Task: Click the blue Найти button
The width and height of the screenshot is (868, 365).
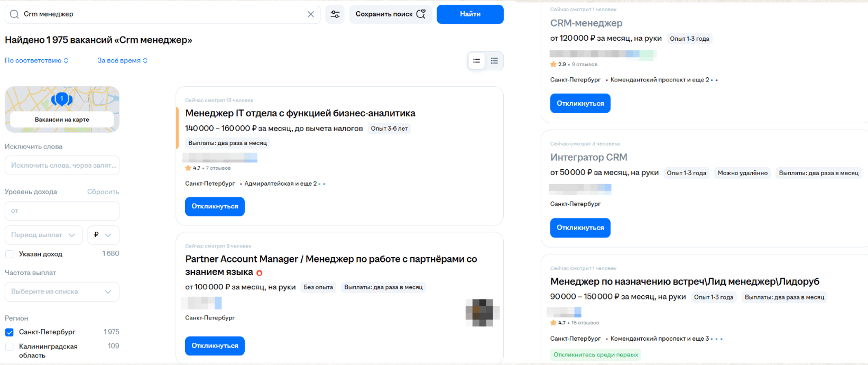Action: 470,14
